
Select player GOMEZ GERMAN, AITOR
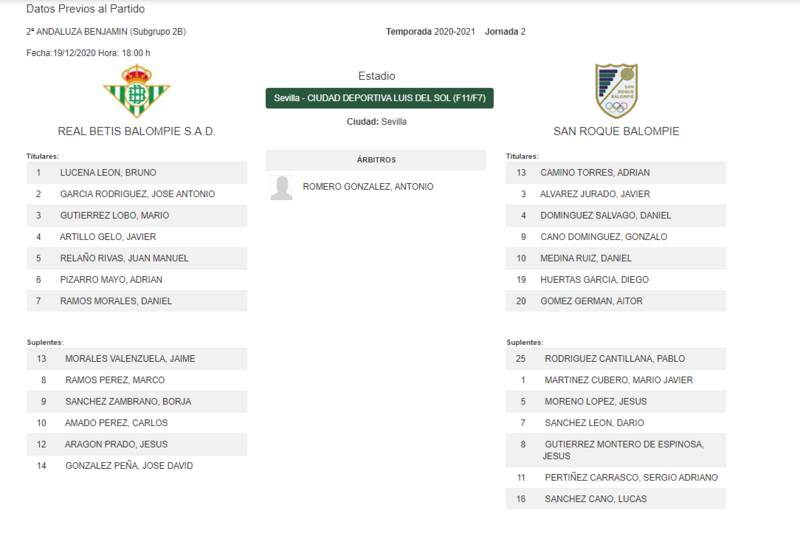(x=616, y=301)
